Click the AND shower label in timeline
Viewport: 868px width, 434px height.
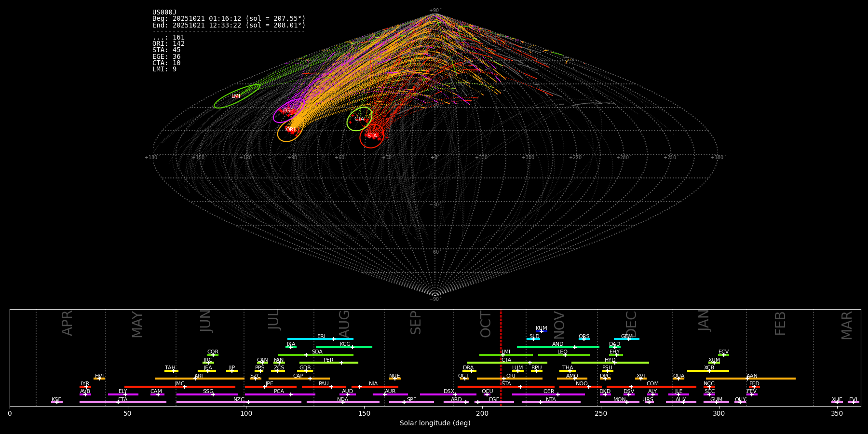coord(558,344)
